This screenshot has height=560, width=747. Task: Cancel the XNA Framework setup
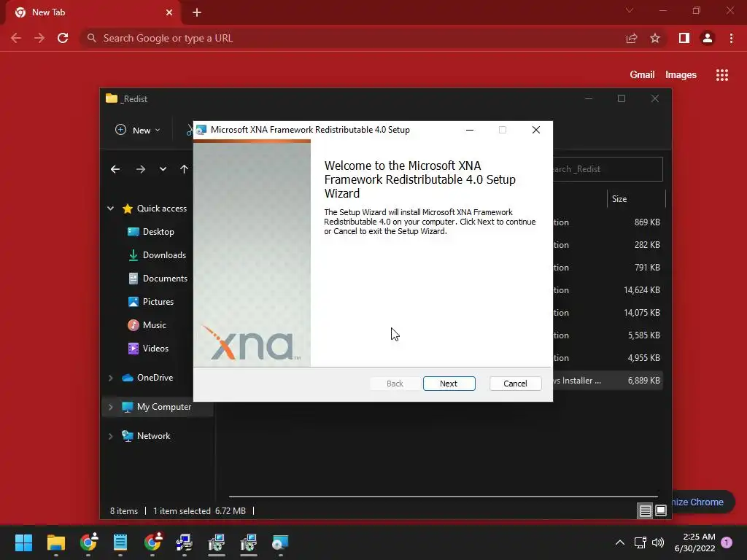coord(515,384)
